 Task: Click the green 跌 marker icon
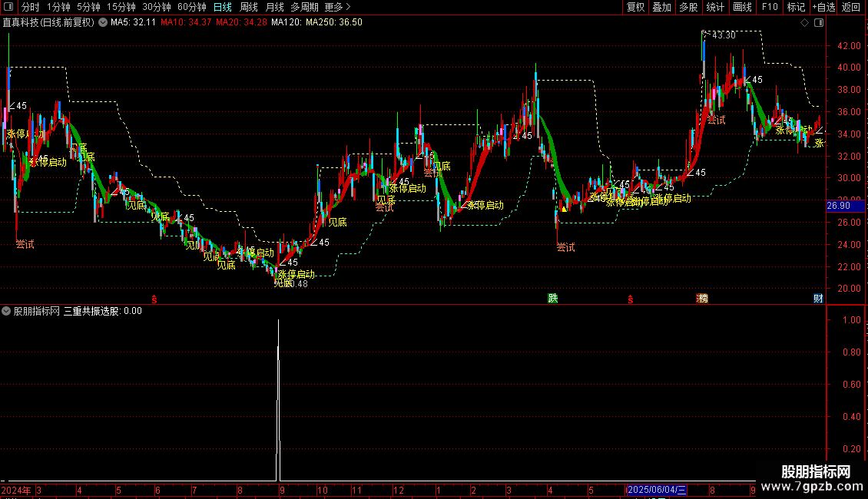click(552, 298)
